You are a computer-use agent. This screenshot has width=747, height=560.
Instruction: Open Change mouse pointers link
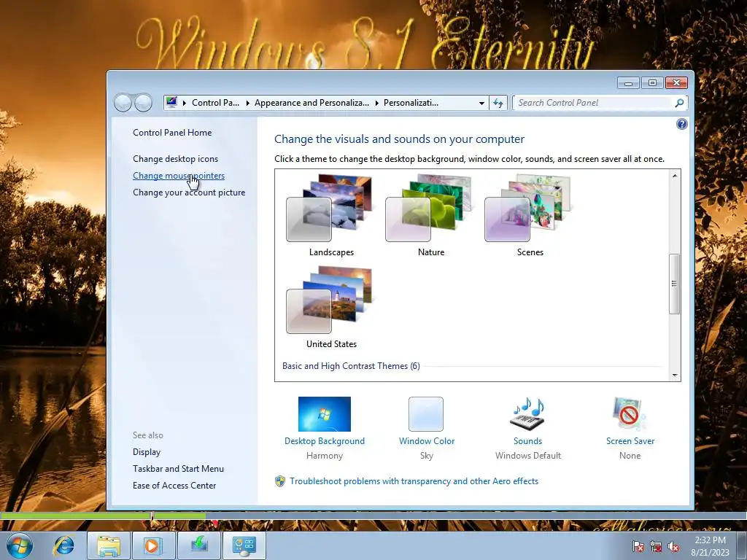click(x=179, y=175)
